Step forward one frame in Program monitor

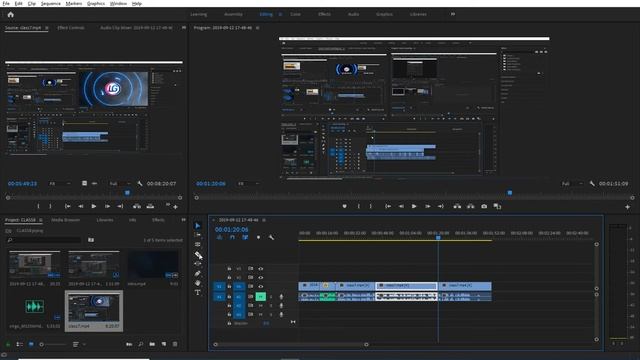coord(427,207)
